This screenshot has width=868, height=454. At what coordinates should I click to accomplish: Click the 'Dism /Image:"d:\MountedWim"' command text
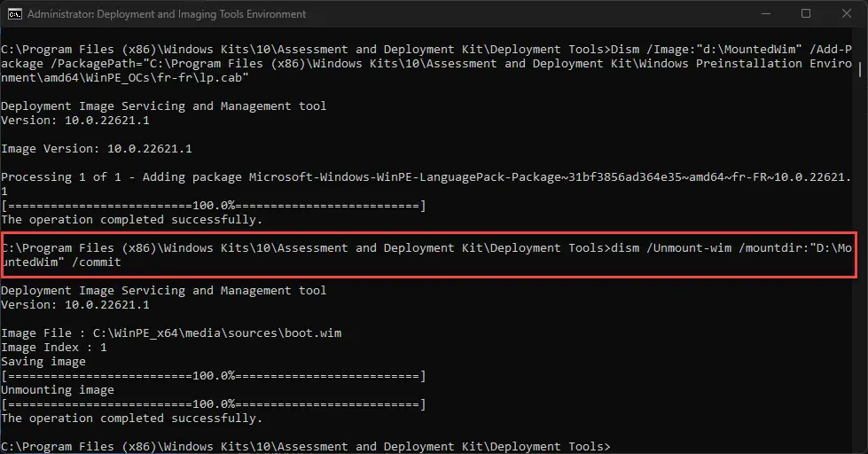(x=707, y=50)
